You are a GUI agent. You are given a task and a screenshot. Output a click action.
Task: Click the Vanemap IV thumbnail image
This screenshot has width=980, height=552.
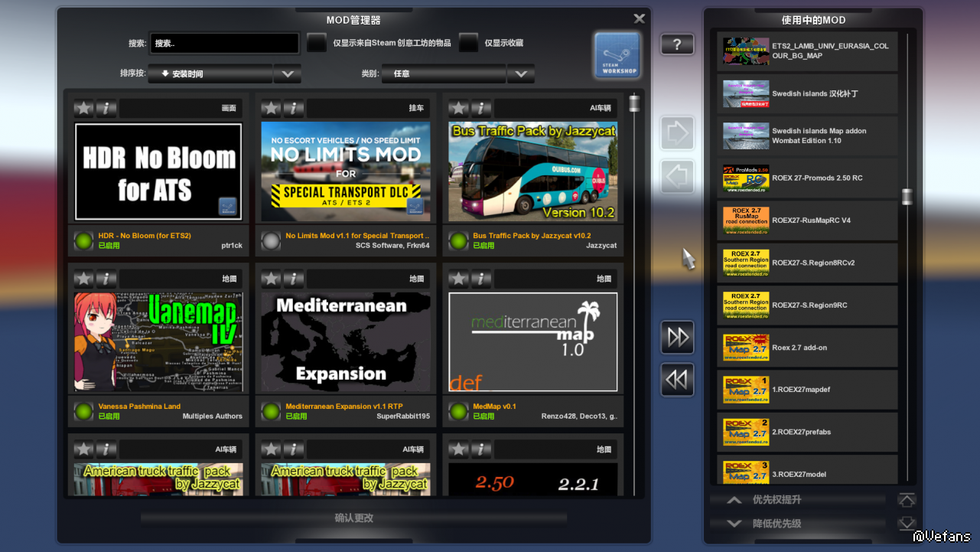[158, 341]
